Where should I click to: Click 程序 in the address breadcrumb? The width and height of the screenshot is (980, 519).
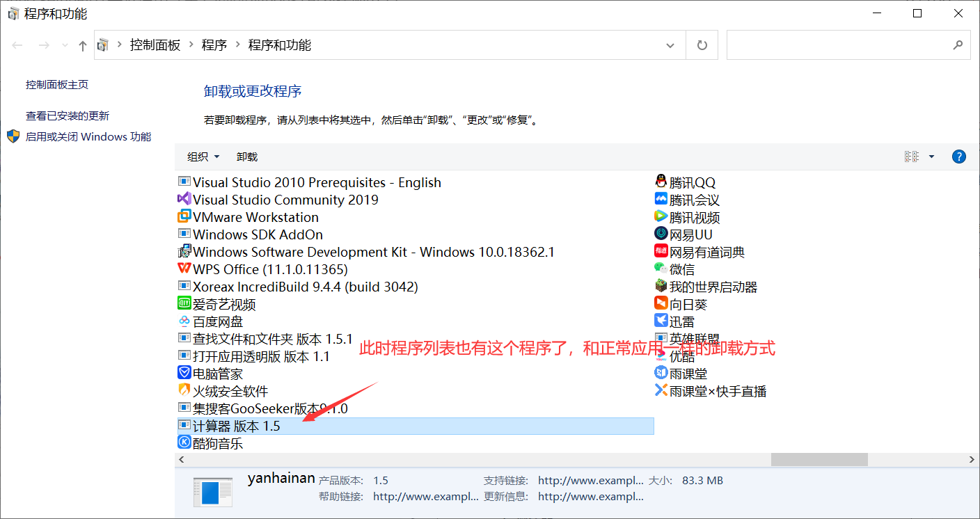point(214,45)
